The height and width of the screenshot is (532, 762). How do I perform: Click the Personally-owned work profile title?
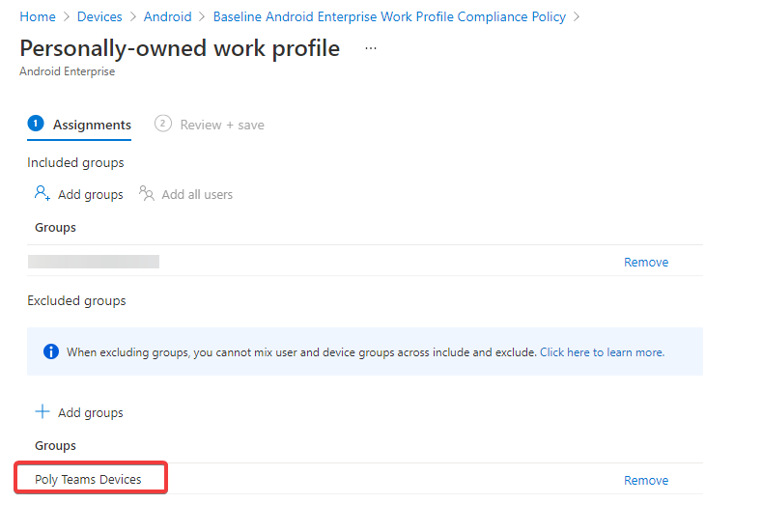(180, 48)
